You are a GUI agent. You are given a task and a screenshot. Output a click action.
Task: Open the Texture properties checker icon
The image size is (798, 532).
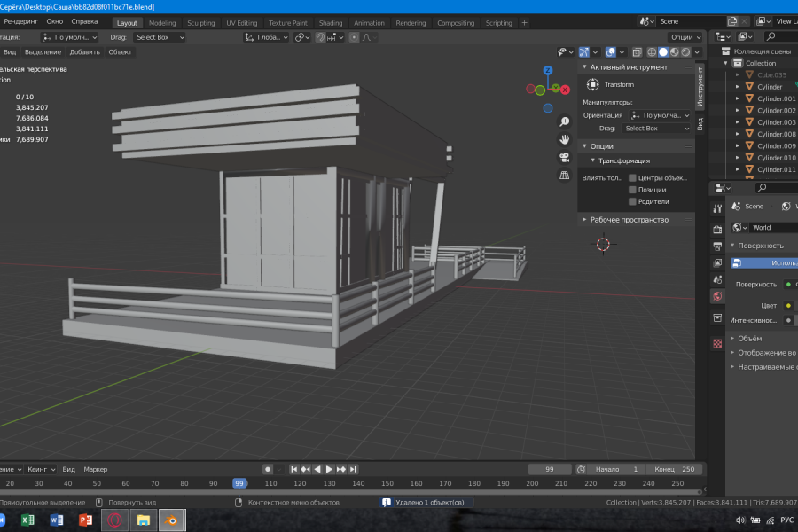[717, 343]
